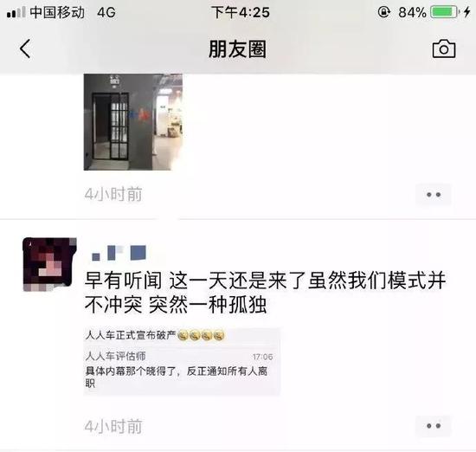The height and width of the screenshot is (452, 476).
Task: Open the blurred username of the poster
Action: pyautogui.click(x=119, y=253)
